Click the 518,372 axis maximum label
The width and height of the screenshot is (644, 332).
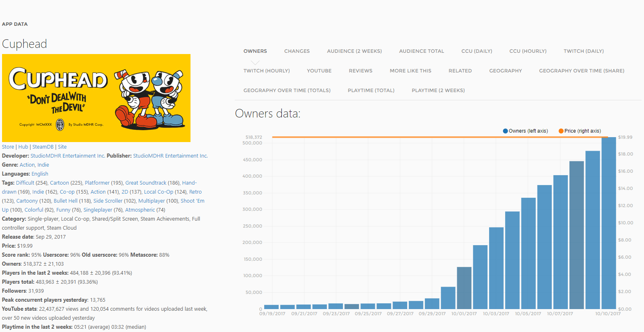(x=254, y=137)
